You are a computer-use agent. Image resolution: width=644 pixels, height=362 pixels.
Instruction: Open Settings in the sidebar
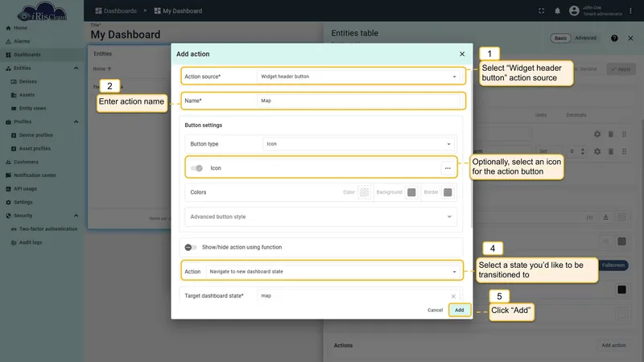42,202
